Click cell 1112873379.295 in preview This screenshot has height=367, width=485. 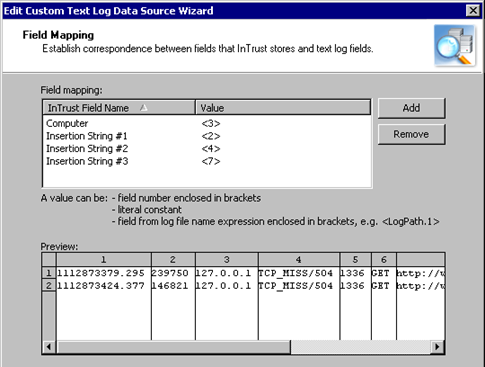click(x=104, y=273)
